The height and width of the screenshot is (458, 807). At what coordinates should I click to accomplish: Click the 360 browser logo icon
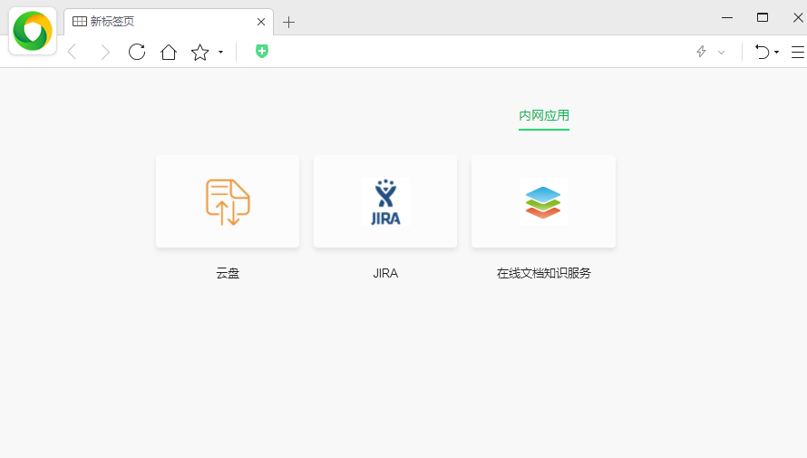(x=32, y=31)
